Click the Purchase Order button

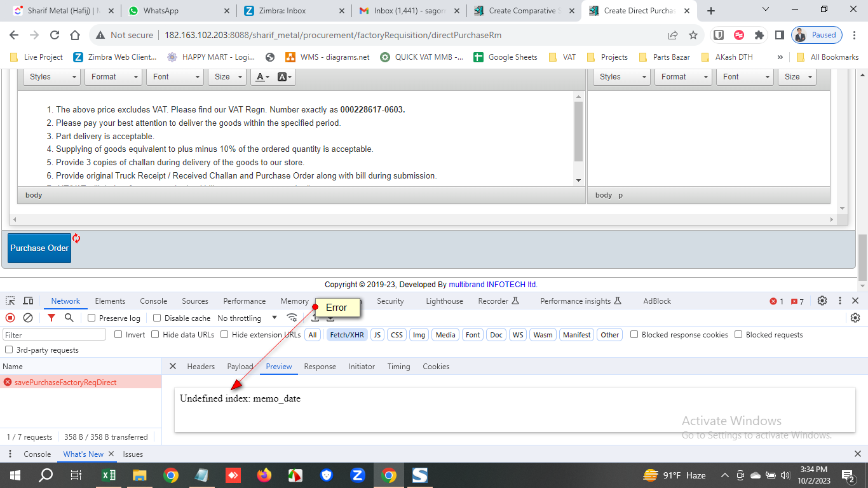[x=39, y=248]
